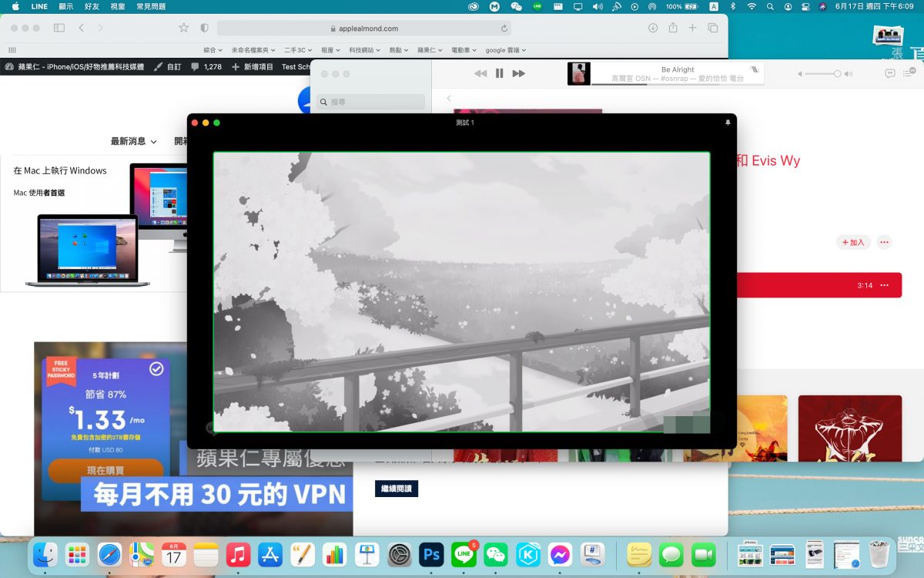Open Creative Cloud in the menu bar
The width and height of the screenshot is (924, 578).
(x=474, y=6)
